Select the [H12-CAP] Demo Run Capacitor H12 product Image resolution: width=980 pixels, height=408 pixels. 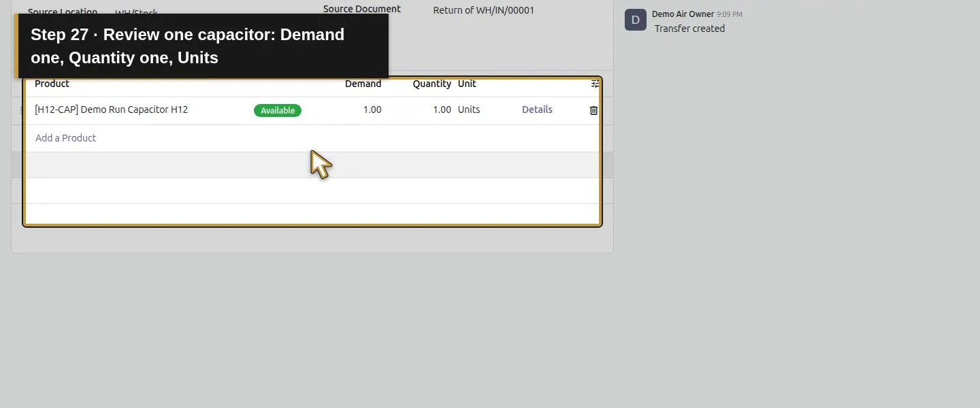(x=111, y=109)
